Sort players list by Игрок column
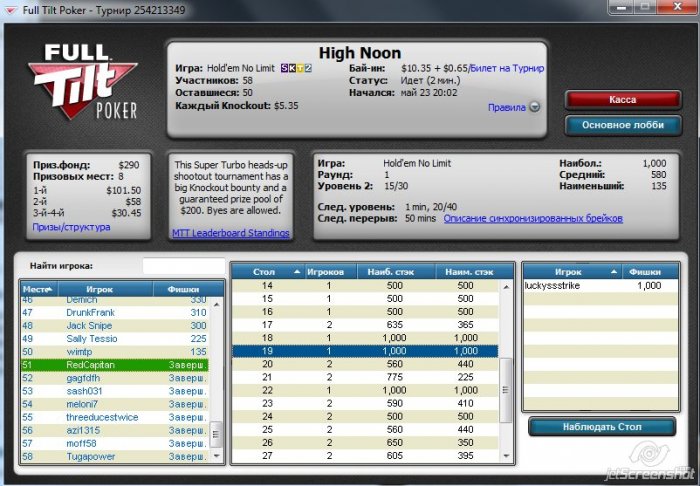This screenshot has height=486, width=700. click(106, 289)
